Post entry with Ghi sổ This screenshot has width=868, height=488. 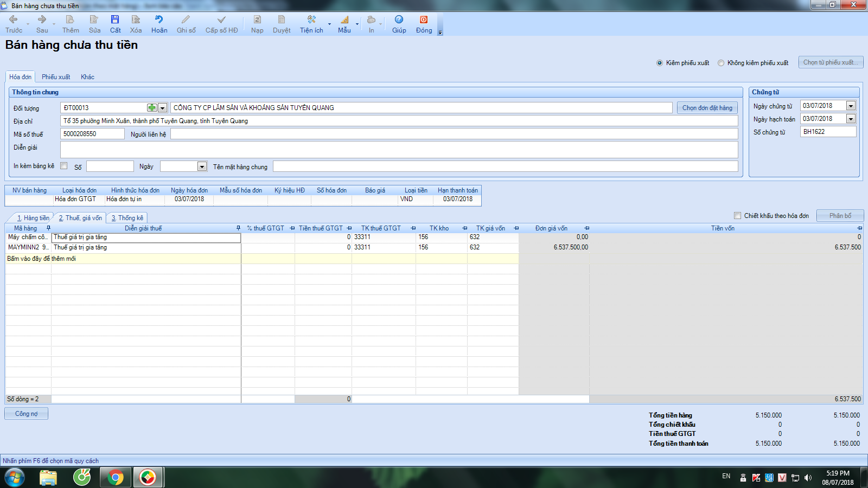(186, 24)
